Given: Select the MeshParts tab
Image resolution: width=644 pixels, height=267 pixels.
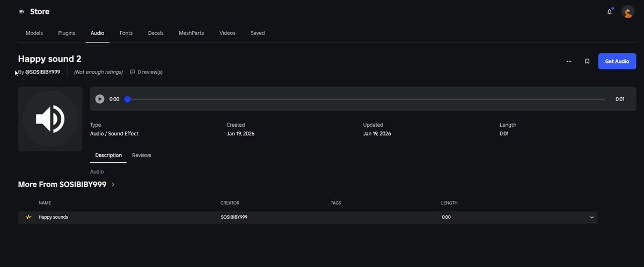Looking at the screenshot, I should coord(191,33).
